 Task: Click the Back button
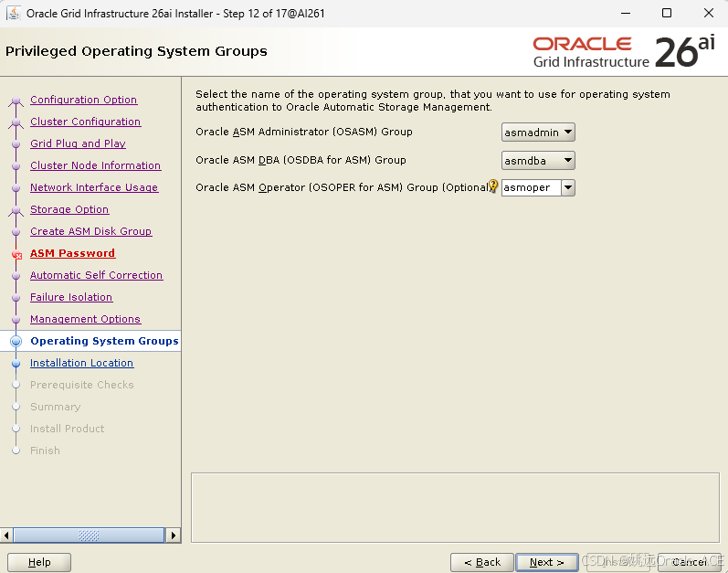(482, 562)
